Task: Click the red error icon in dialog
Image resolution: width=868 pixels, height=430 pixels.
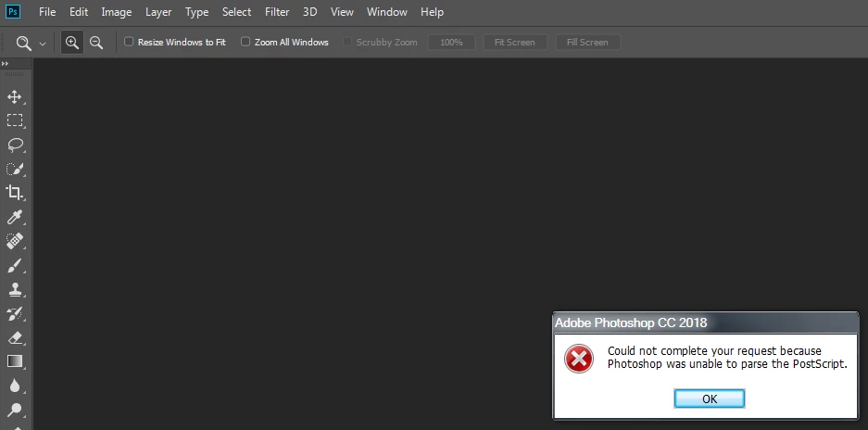Action: coord(578,359)
